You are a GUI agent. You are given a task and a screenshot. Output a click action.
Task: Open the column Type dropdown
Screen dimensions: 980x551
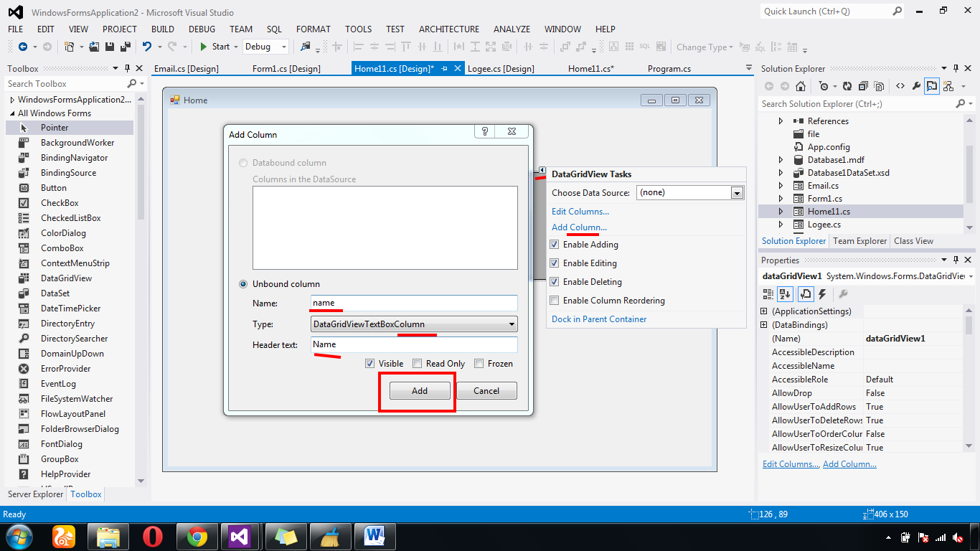coord(510,324)
